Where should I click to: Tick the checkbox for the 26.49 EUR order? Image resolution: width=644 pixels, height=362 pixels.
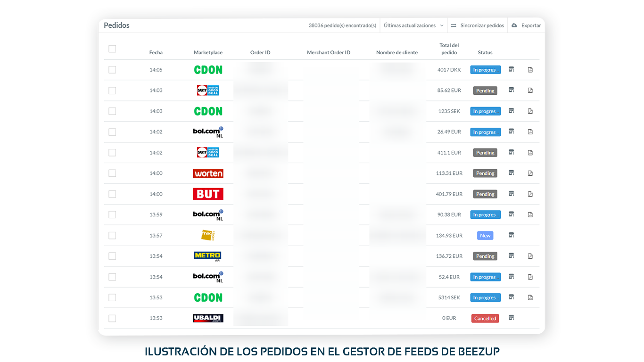point(112,132)
